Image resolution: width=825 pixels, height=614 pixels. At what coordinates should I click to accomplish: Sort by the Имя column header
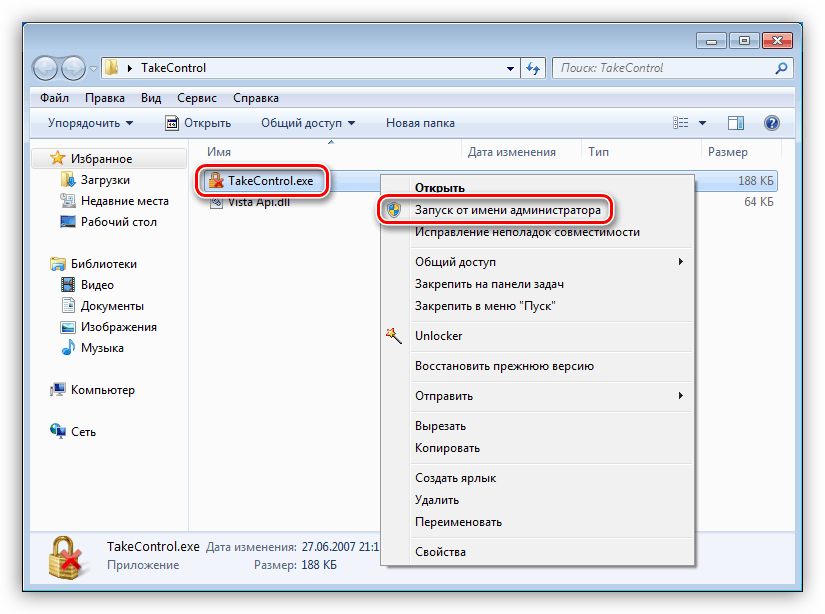pos(219,152)
